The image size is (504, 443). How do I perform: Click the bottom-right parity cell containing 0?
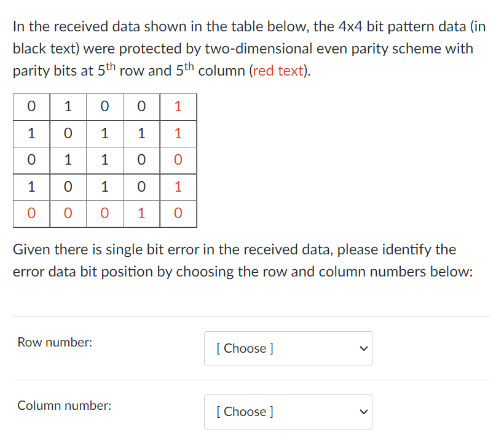pos(178,214)
